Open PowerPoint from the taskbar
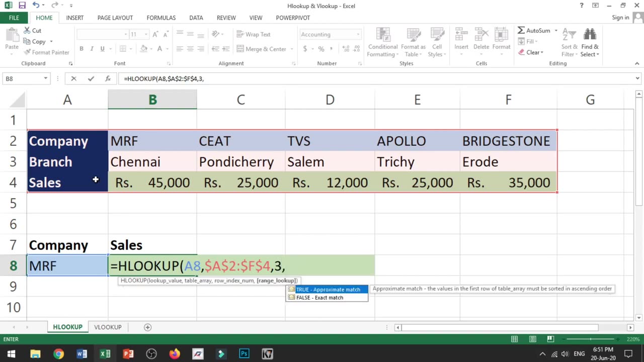This screenshot has height=362, width=644. [128, 354]
